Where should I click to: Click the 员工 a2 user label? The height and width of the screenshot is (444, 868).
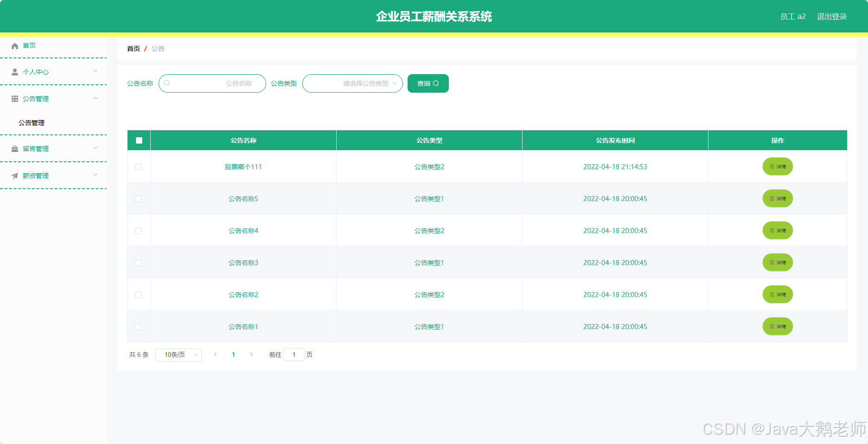793,17
